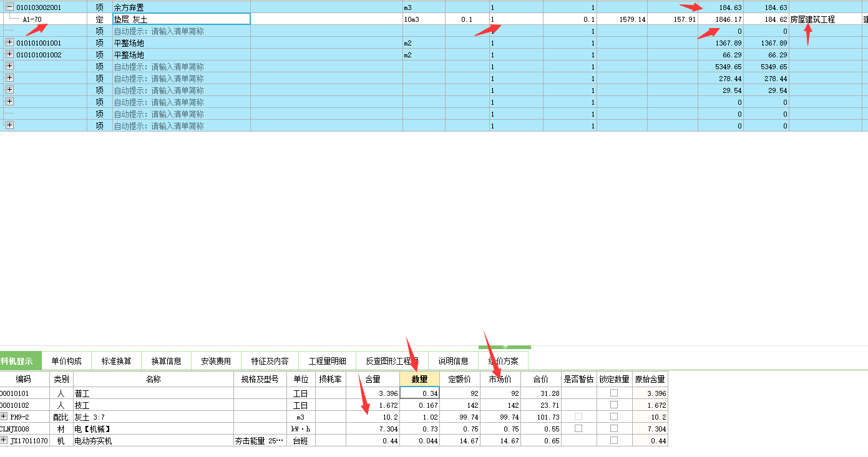Open the 工程量明细 tab
The height and width of the screenshot is (457, 868).
[x=327, y=361]
